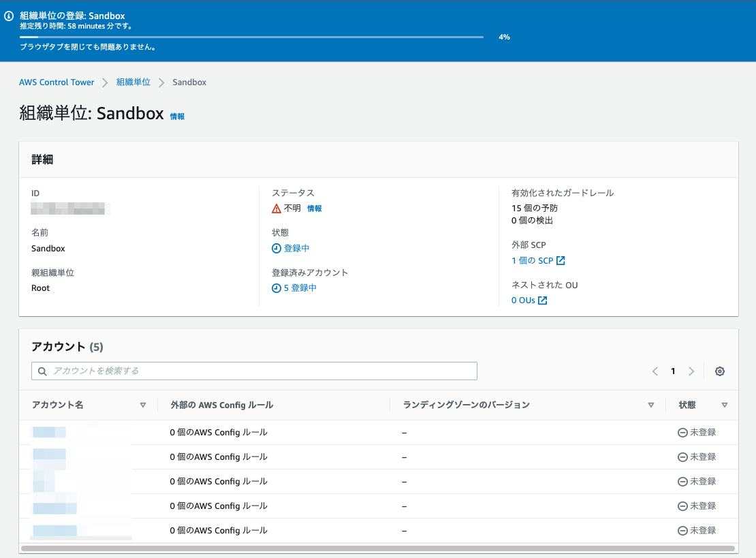Open table preferences gear icon
756x558 pixels.
720,371
